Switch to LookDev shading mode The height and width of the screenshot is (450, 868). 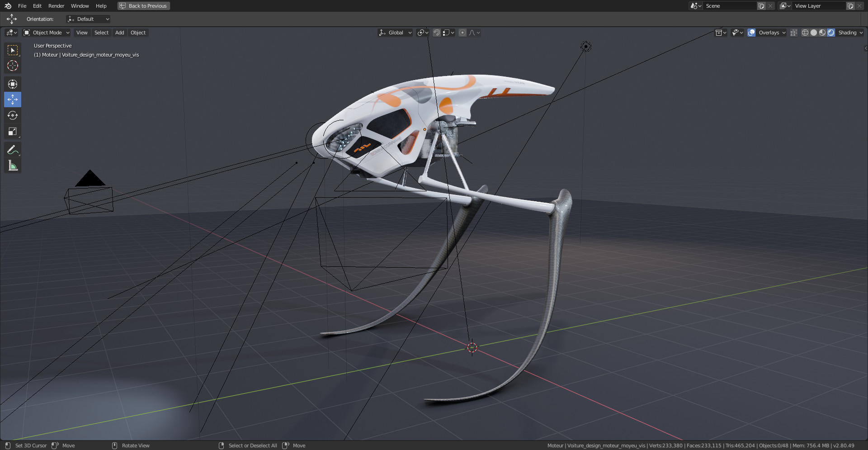point(822,33)
